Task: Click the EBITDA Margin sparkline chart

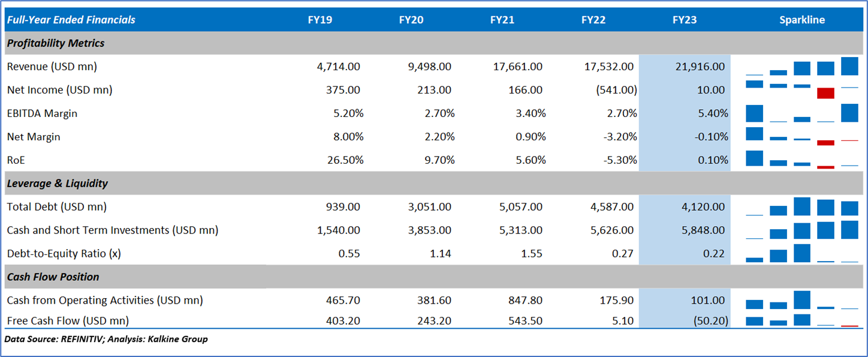Action: point(801,113)
